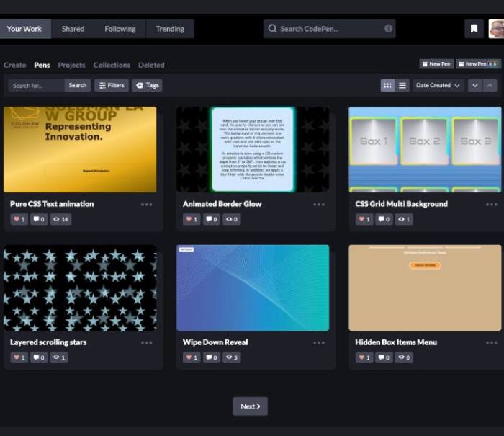The image size is (504, 436).
Task: Toggle heart on CSS Grid Multi Background
Action: [364, 219]
